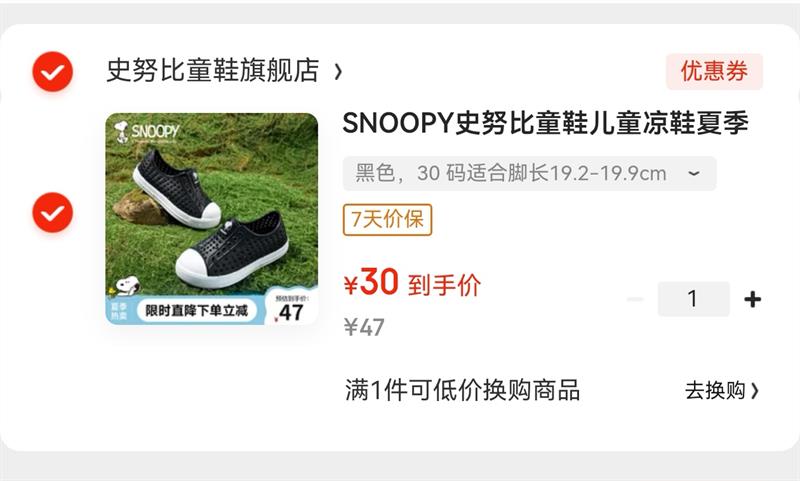View the black sandals product thumbnail
Viewport: 800px width, 481px height.
212,219
